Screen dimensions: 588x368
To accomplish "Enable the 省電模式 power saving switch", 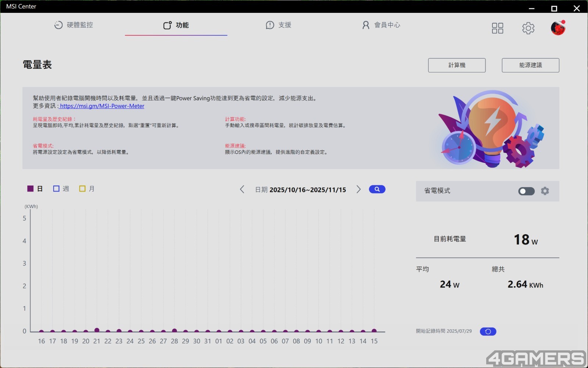I will [526, 191].
